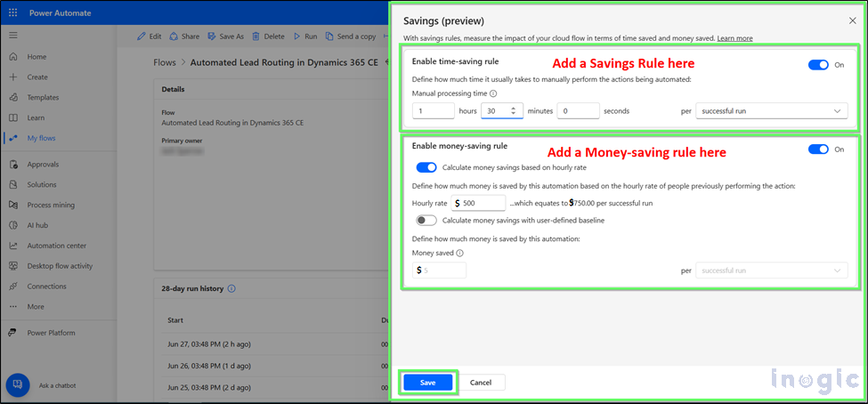Click the hours input field
The height and width of the screenshot is (404, 868).
tap(434, 111)
